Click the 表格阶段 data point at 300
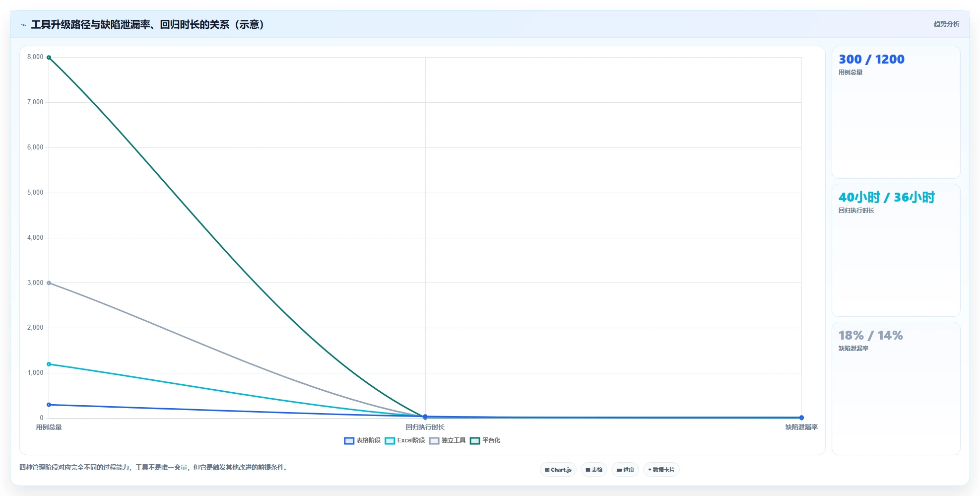Screen dimensions: 980x496 (49, 405)
